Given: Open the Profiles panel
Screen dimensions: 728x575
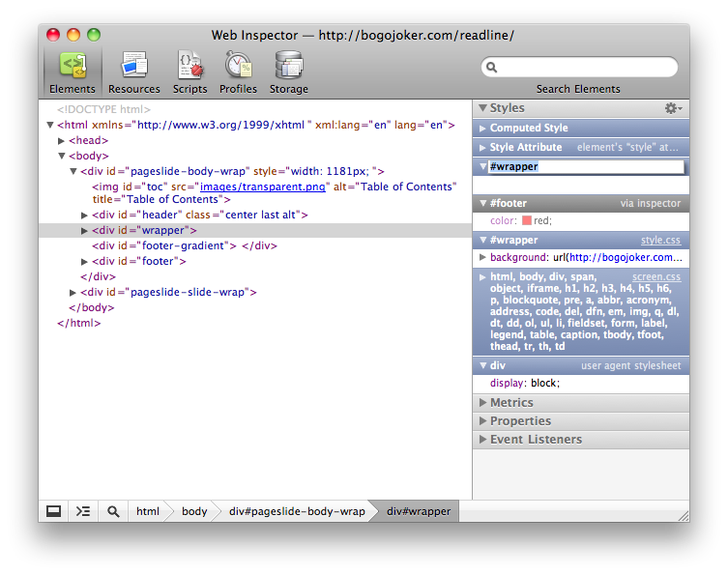Looking at the screenshot, I should point(238,72).
